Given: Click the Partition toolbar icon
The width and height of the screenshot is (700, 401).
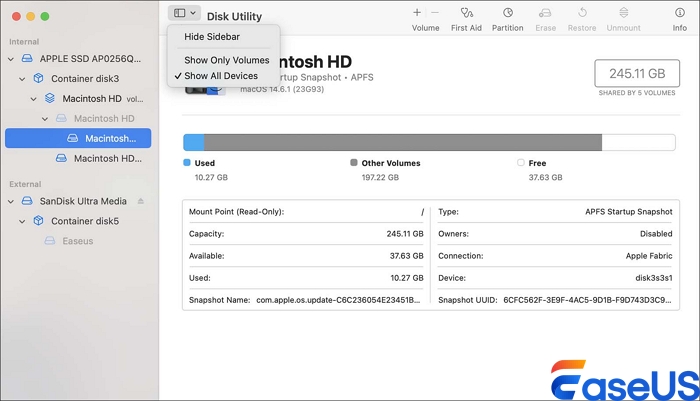Looking at the screenshot, I should click(508, 13).
